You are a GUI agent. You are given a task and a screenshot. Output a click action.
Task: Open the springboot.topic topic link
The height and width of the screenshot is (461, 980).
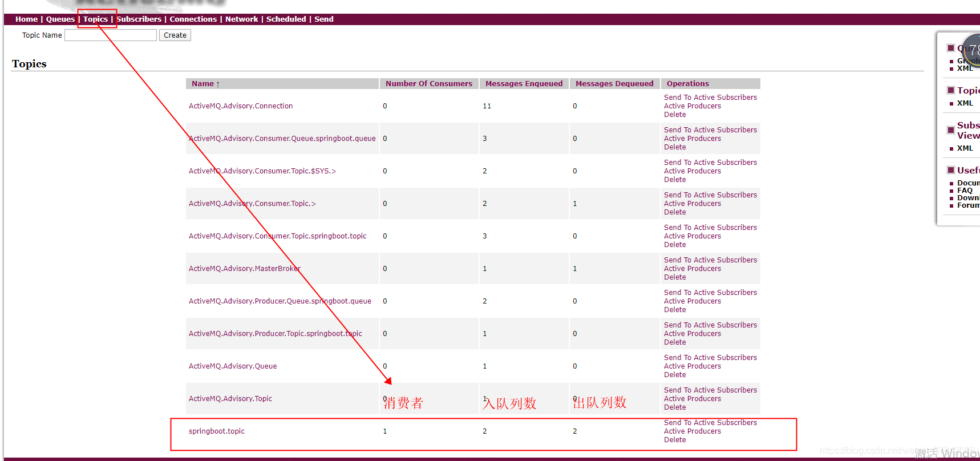click(x=217, y=431)
